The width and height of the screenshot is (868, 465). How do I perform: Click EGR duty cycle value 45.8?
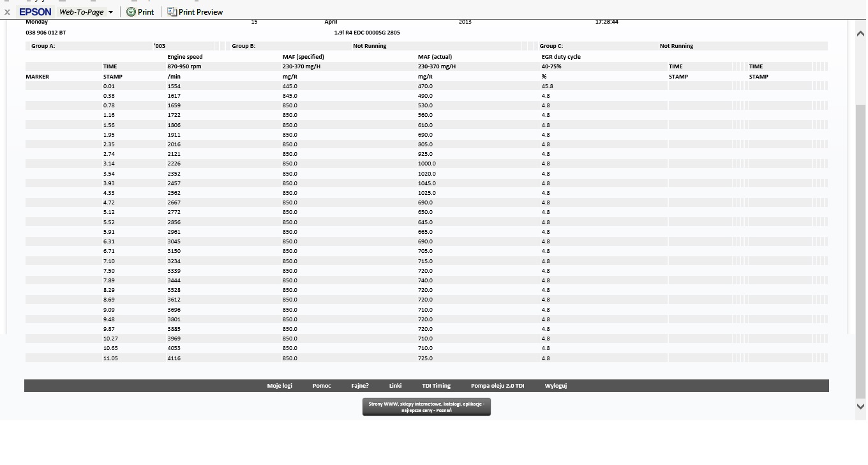(547, 86)
